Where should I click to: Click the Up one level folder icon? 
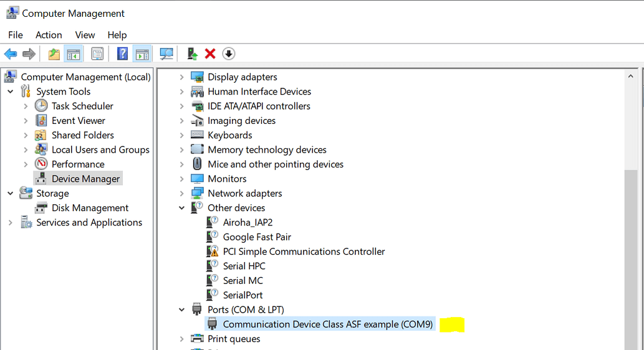[54, 54]
